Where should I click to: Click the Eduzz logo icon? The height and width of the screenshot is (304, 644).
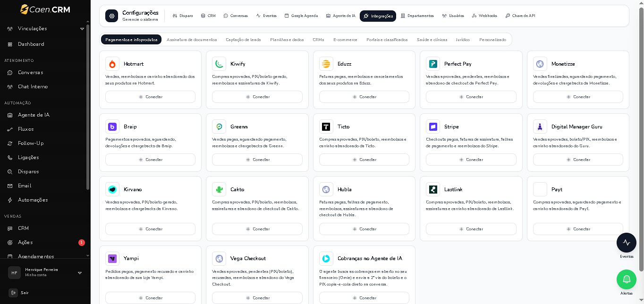[x=326, y=64]
